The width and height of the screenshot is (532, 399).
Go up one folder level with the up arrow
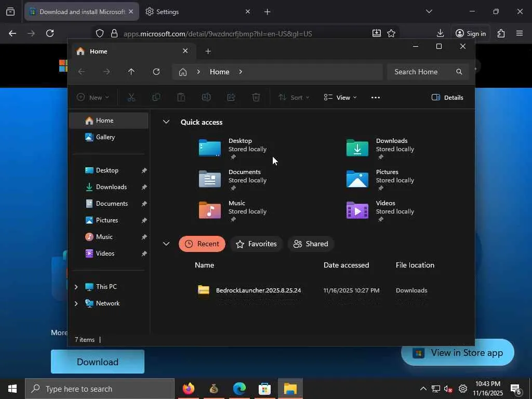pos(131,72)
